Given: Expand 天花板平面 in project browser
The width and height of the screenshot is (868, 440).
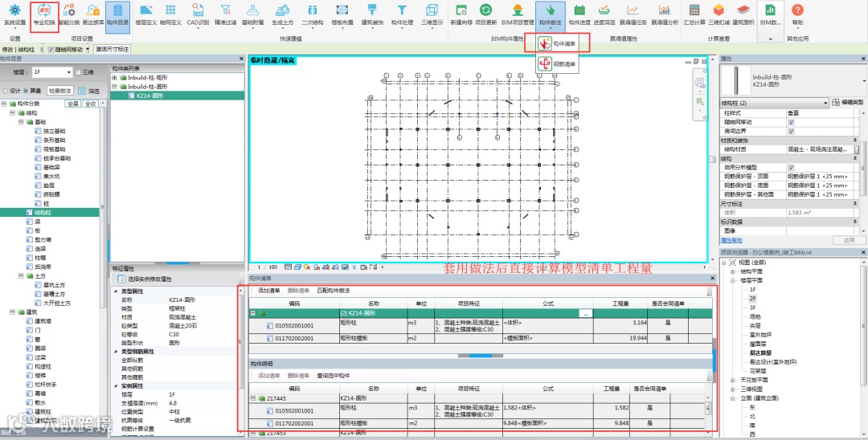Looking at the screenshot, I should coord(733,381).
